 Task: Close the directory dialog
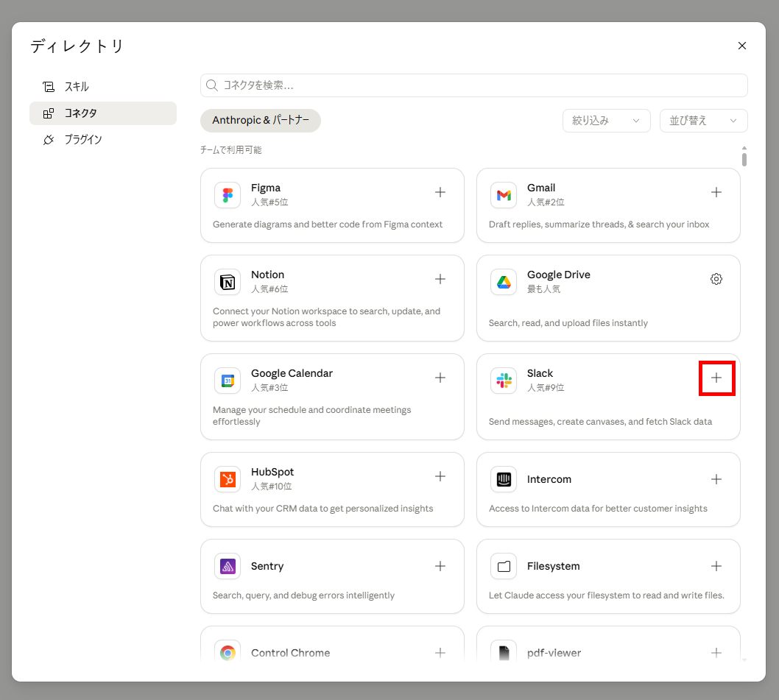point(741,46)
